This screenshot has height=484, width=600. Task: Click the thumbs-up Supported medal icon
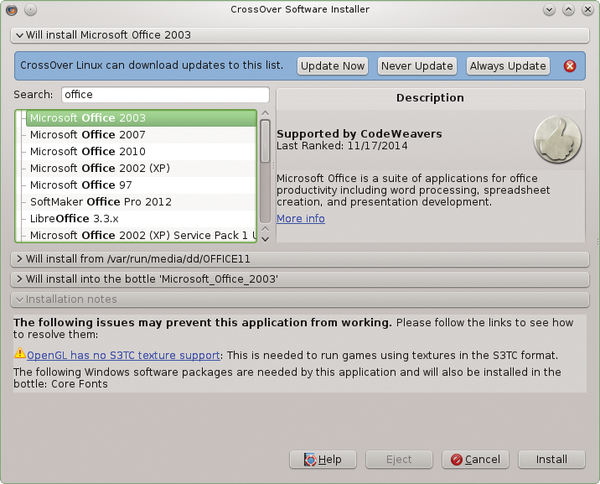click(x=558, y=140)
